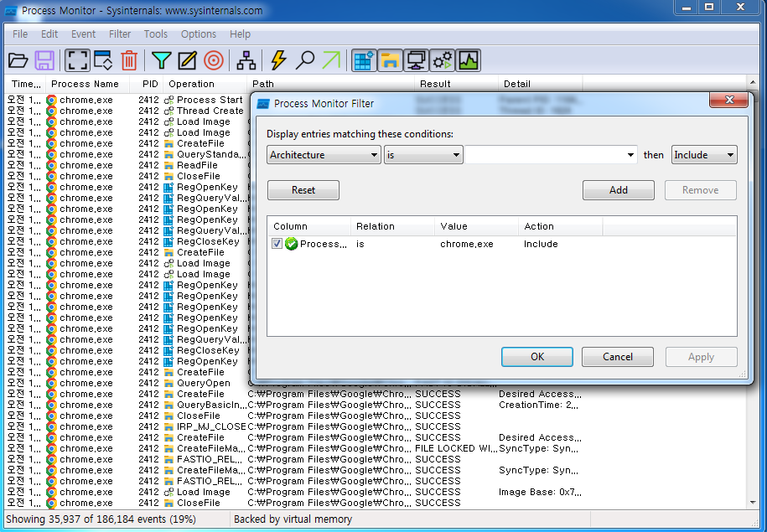Click the chrome.exe value in filter list
Viewport: 767px width, 532px height.
[x=467, y=244]
